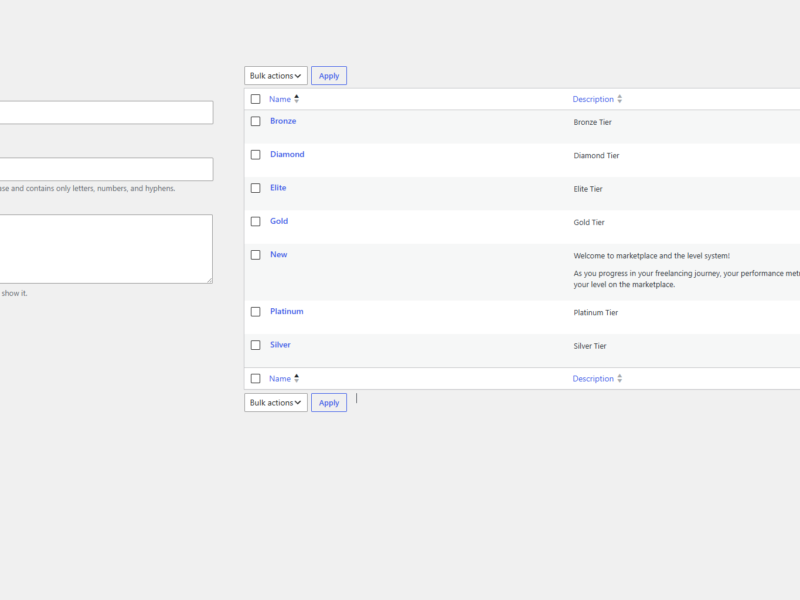Open the New term link
The width and height of the screenshot is (800, 600).
pos(279,255)
